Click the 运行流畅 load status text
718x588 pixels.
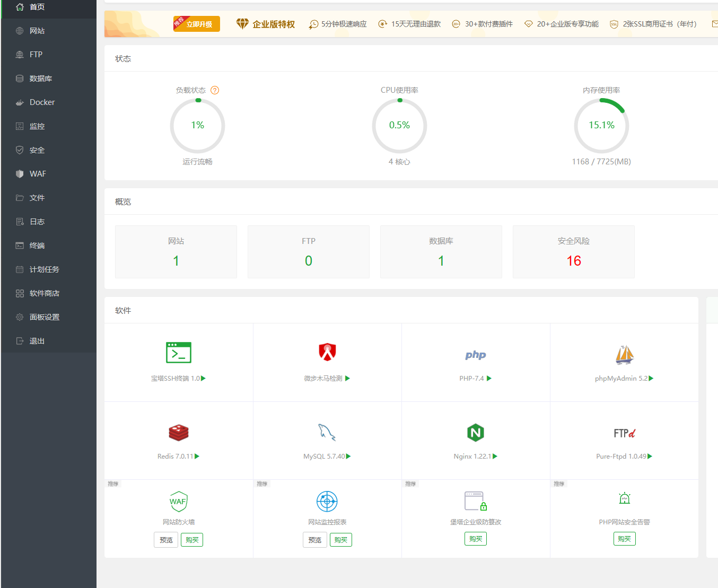point(197,162)
